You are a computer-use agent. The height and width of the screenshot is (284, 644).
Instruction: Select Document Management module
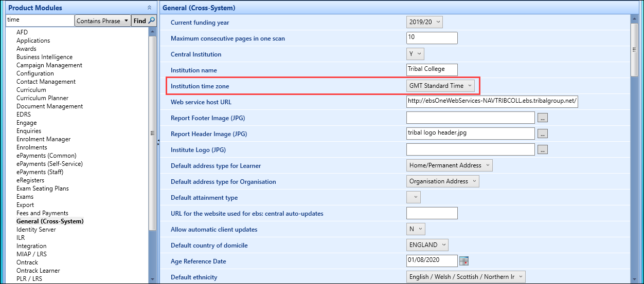[x=49, y=106]
